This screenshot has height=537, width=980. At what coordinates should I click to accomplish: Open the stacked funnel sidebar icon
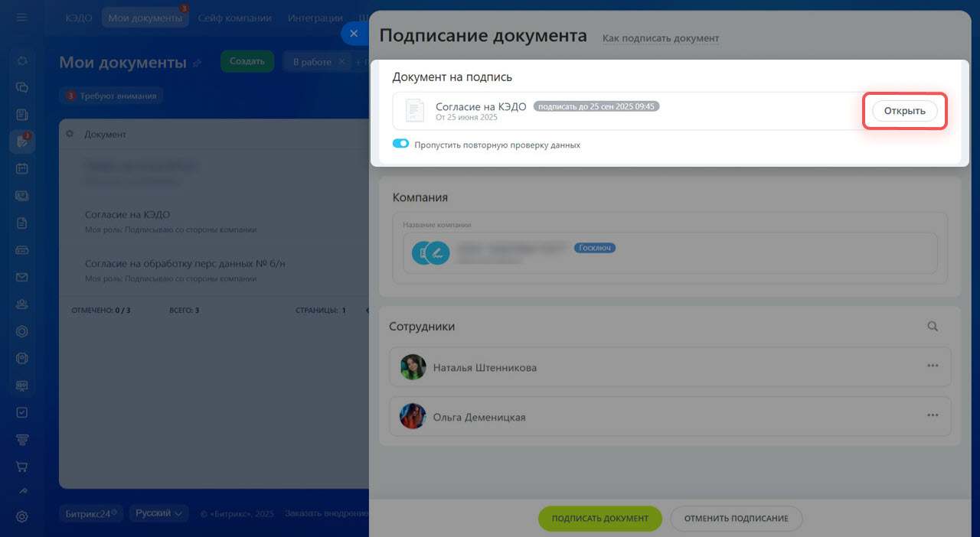(22, 439)
